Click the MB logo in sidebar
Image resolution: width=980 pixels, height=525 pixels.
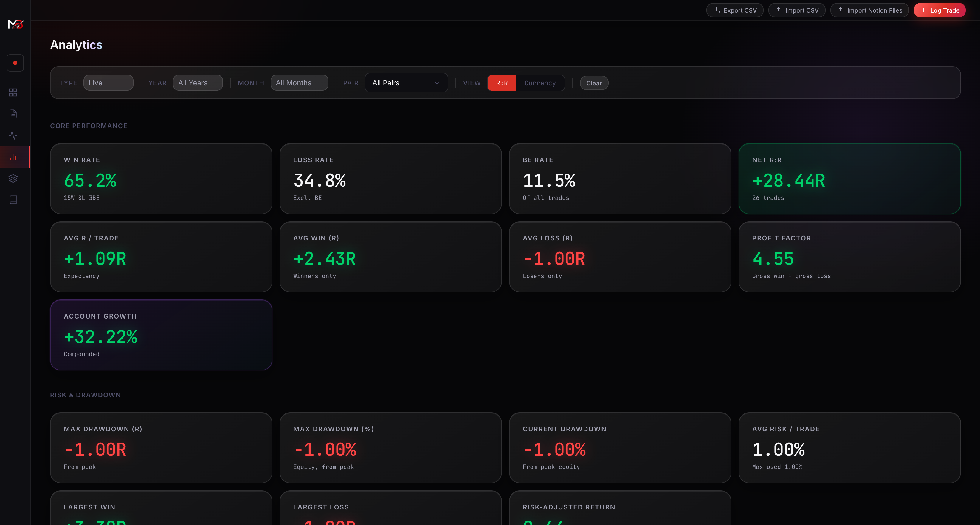15,24
